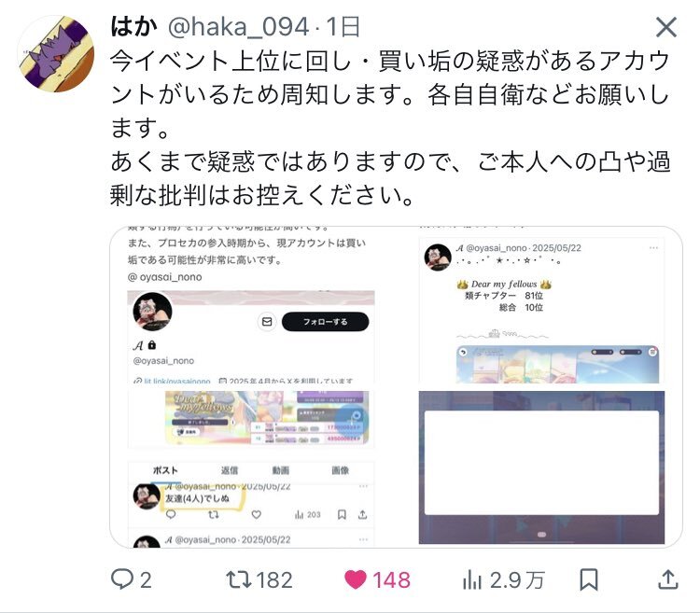Select the 画像 tab in the embedded profile
Screen dimensions: 700x613
(340, 470)
